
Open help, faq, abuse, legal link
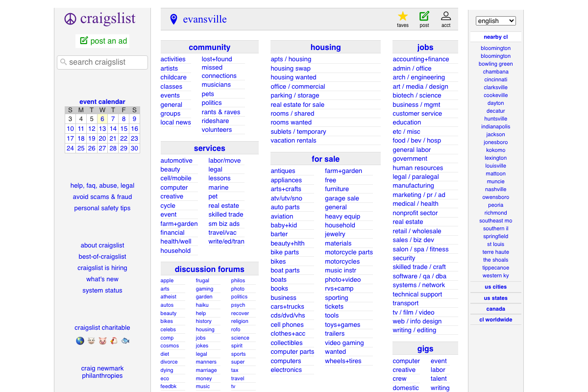click(102, 185)
